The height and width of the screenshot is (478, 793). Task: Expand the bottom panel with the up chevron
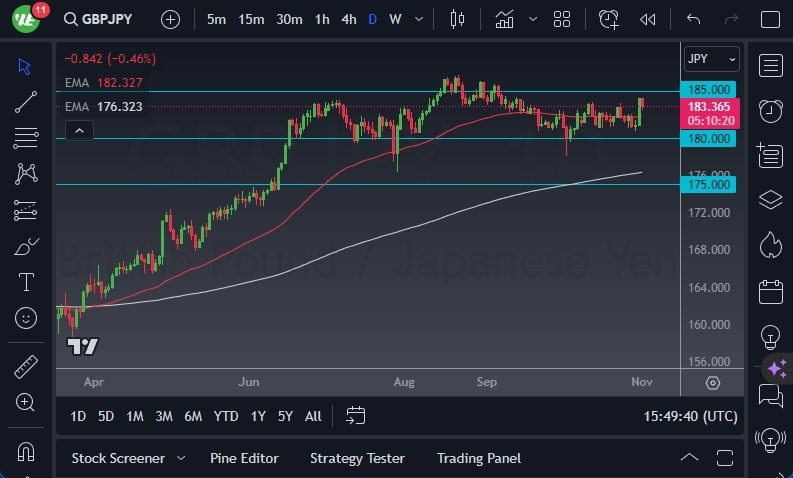pos(689,458)
